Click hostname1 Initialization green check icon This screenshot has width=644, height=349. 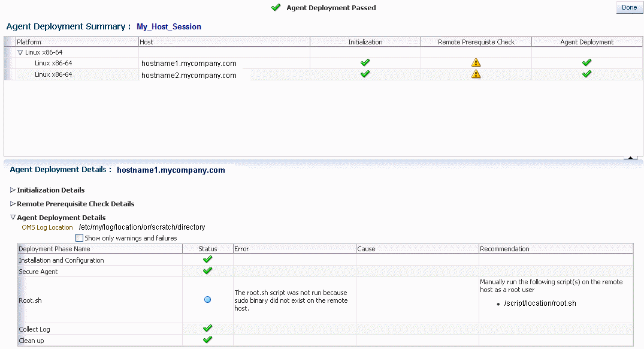(x=365, y=62)
